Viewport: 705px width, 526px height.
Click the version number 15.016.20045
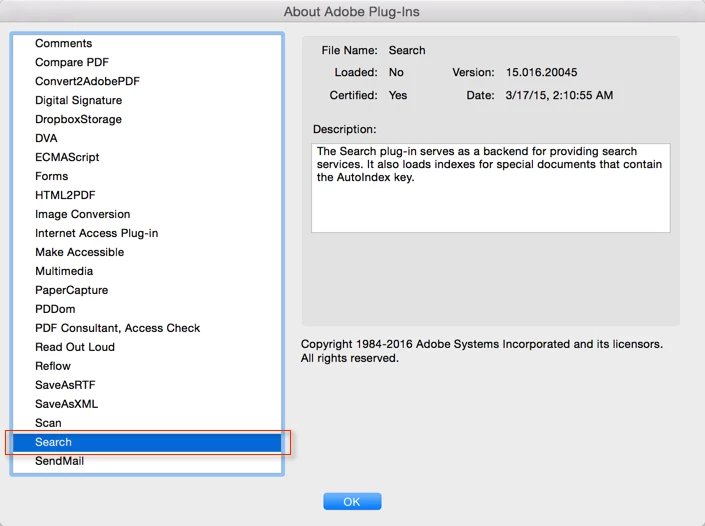[x=541, y=72]
